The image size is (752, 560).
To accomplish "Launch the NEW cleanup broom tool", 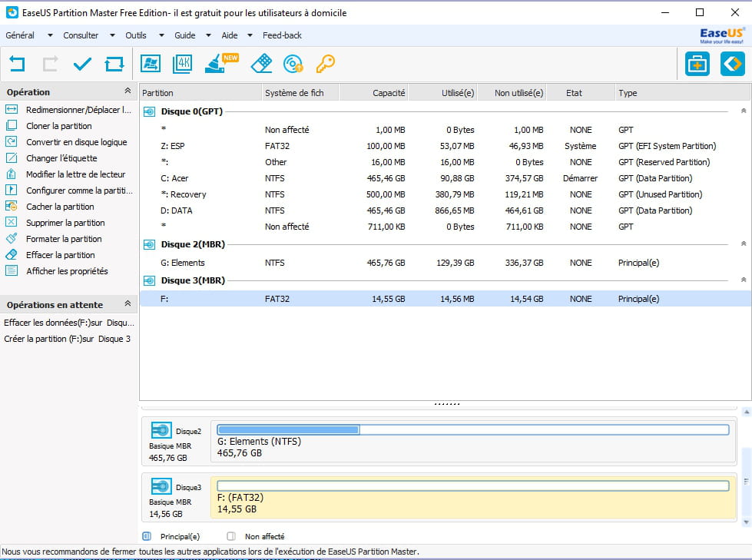I will point(220,63).
